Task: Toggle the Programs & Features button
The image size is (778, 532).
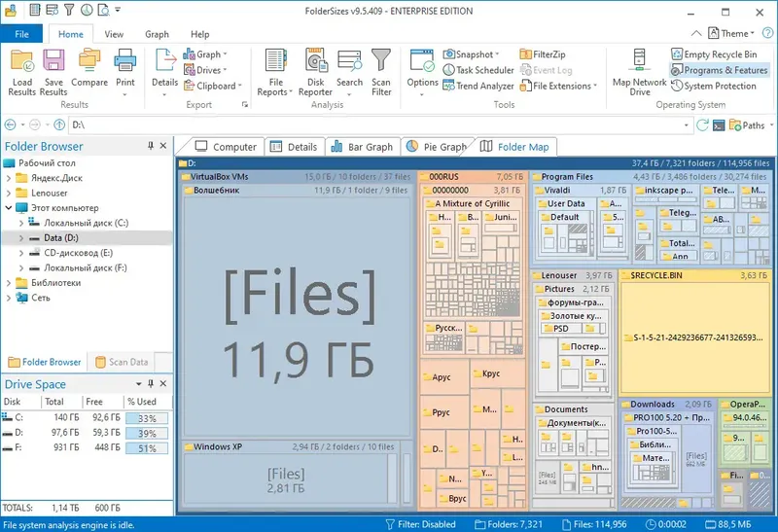Action: tap(719, 70)
